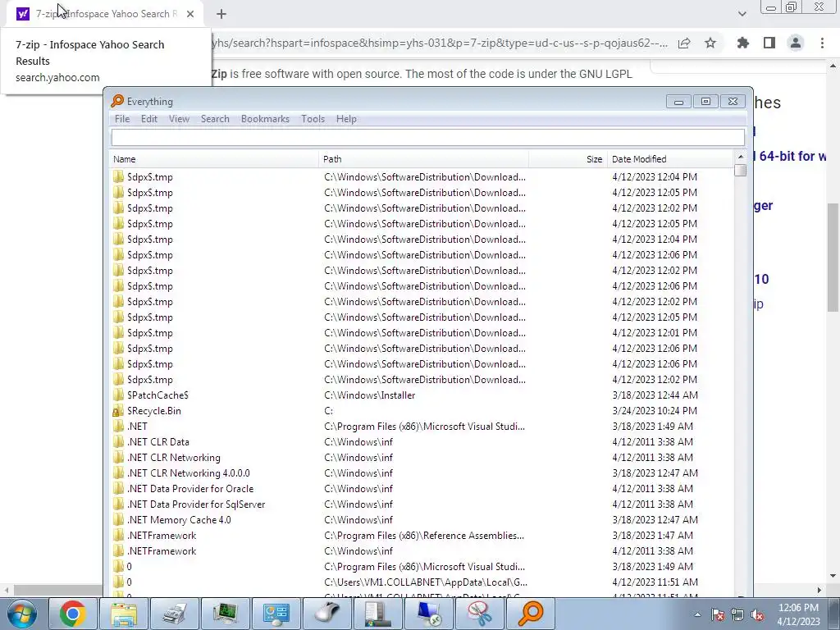Open the Windows Start orb
The width and height of the screenshot is (840, 630).
coord(22,614)
